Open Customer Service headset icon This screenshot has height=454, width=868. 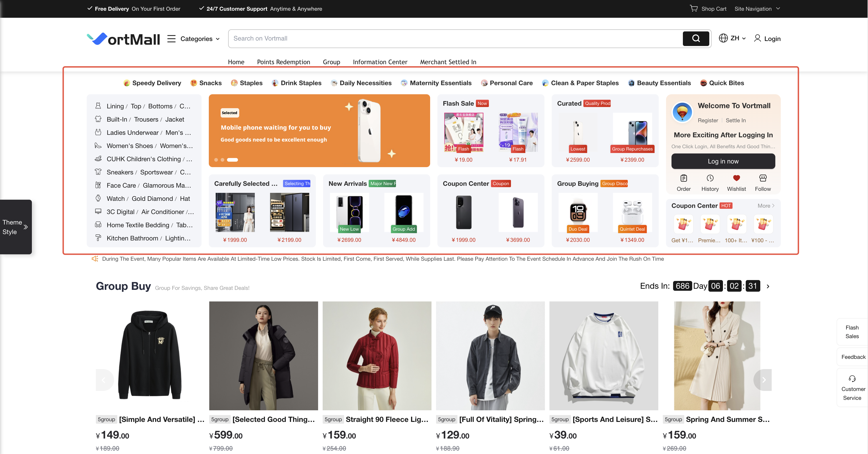pos(852,378)
